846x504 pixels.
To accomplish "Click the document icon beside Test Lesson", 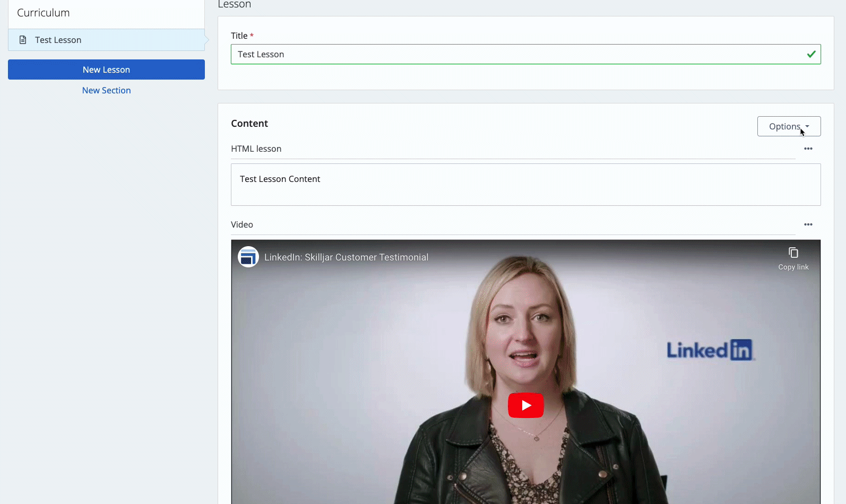I will pyautogui.click(x=23, y=40).
